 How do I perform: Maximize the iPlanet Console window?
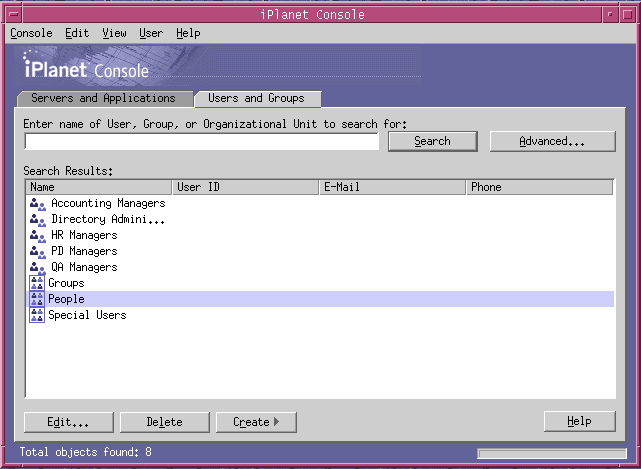pyautogui.click(x=628, y=15)
